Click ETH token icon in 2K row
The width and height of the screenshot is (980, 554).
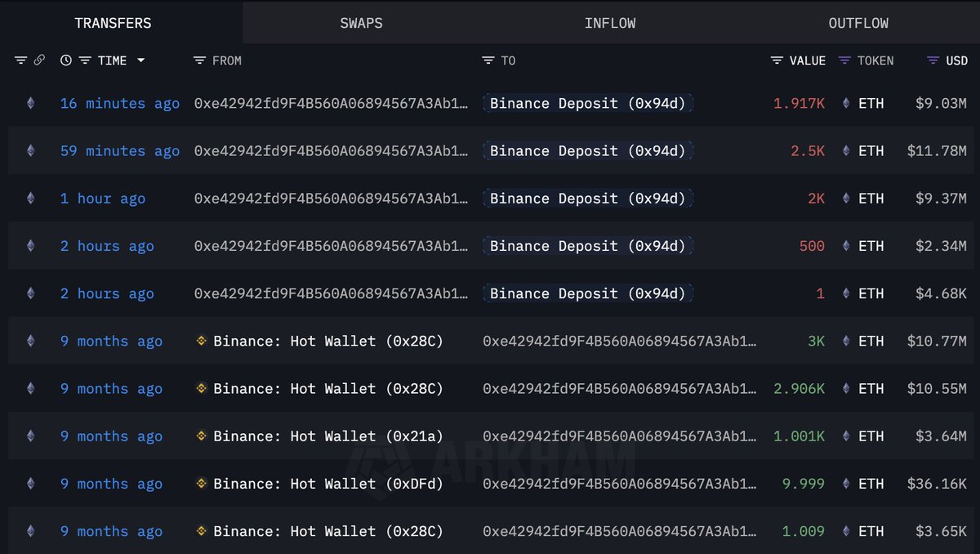tap(846, 198)
